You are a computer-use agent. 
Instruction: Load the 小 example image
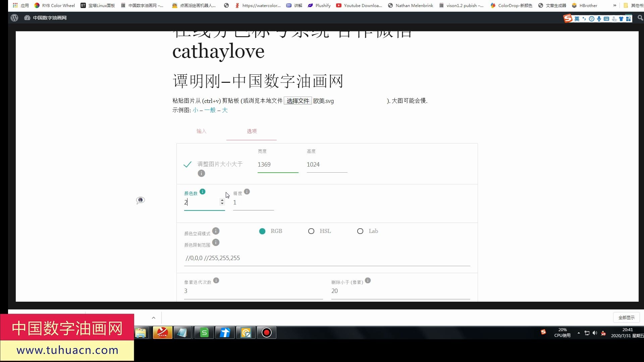[x=195, y=110]
